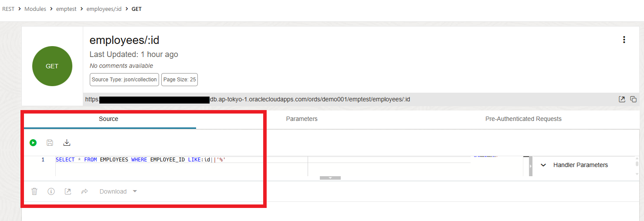Viewport: 644px width, 221px height.
Task: Open the three-dot actions menu
Action: 624,40
